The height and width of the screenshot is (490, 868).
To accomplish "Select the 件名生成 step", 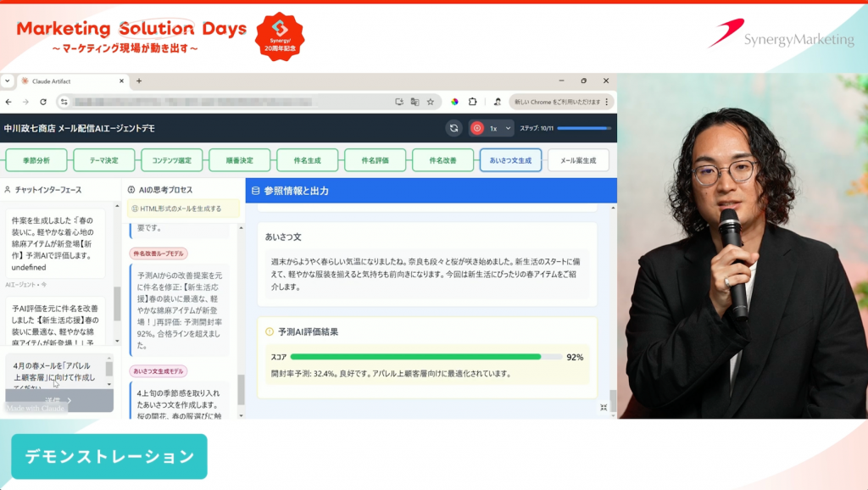I will point(307,160).
